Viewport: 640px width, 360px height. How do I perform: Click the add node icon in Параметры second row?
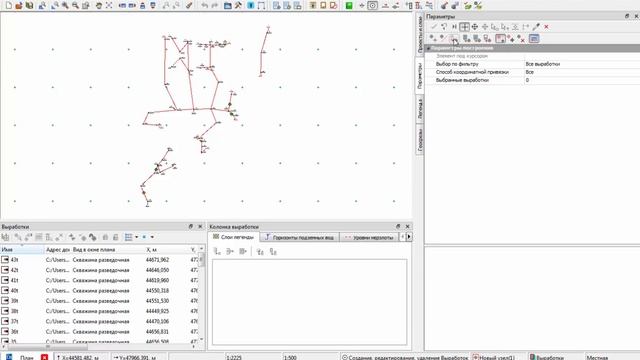coord(433,38)
